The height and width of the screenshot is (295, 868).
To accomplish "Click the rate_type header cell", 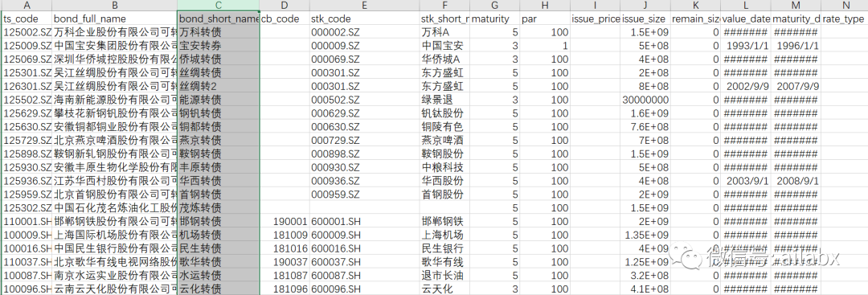I will [845, 18].
